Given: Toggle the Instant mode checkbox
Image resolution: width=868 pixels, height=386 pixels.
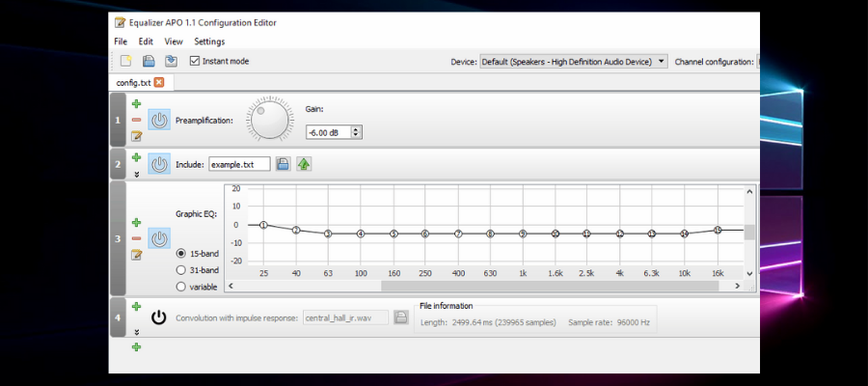Looking at the screenshot, I should point(194,61).
